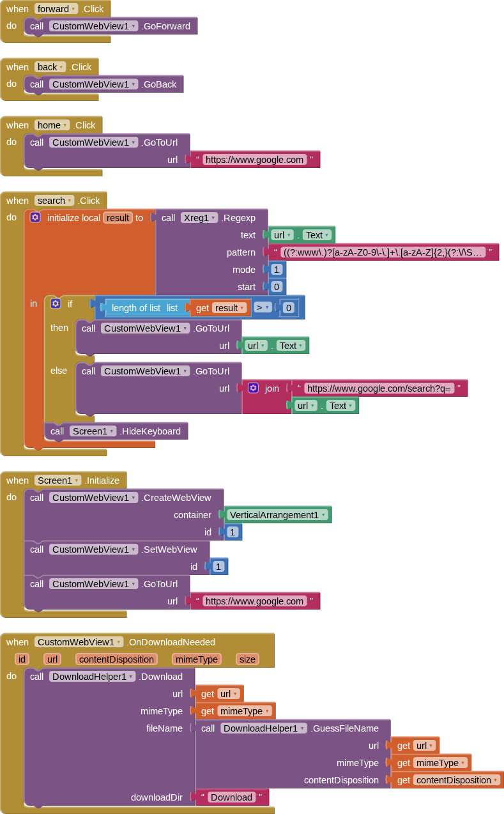This screenshot has height=814, width=504.
Task: Select the SetWebView call block
Action: [x=169, y=549]
